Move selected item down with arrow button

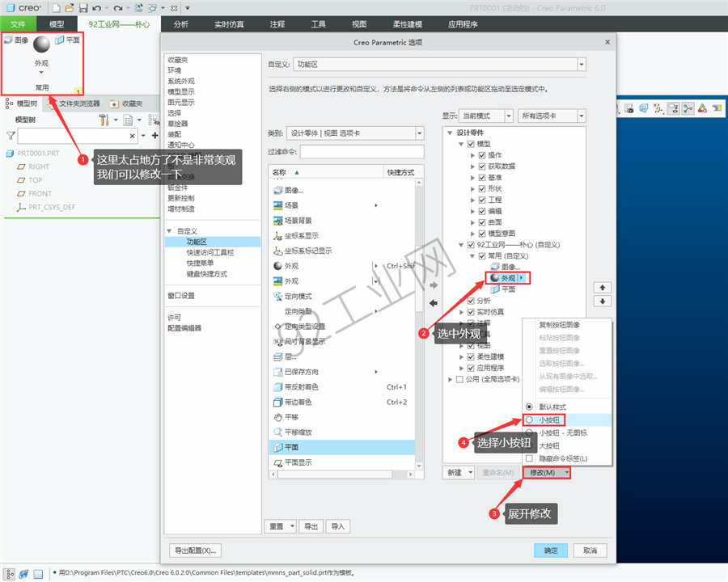click(x=602, y=302)
